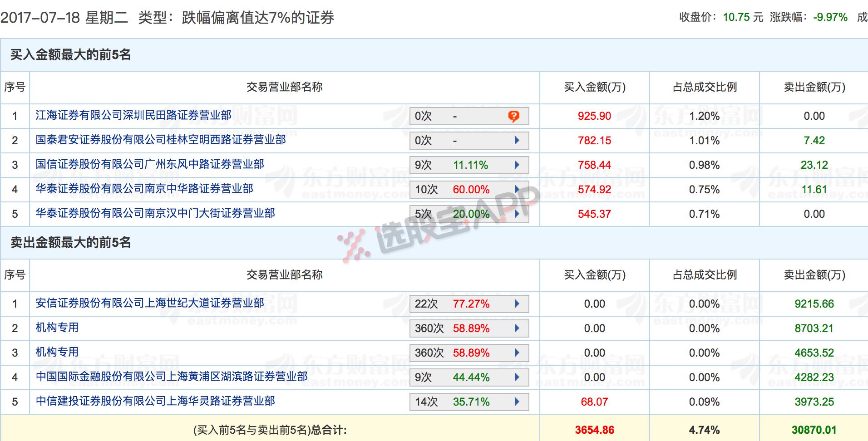Expand arrow for 华泰证券南京中华路 row
868x441 pixels.
coord(517,190)
